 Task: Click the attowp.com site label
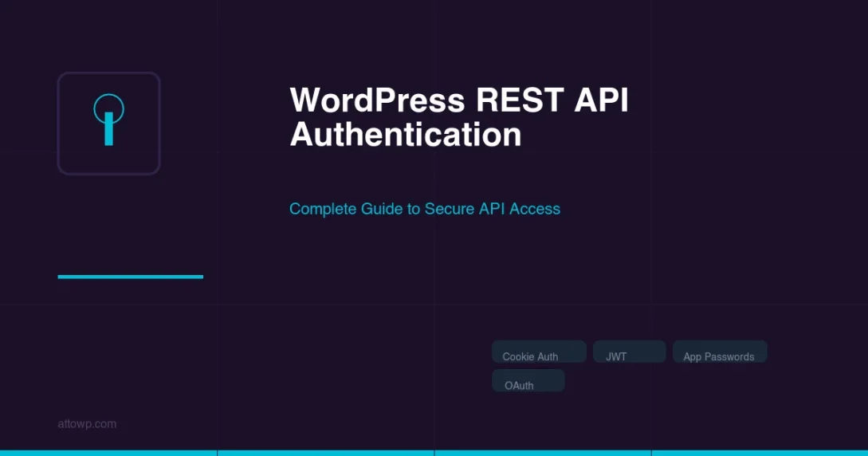coord(87,424)
